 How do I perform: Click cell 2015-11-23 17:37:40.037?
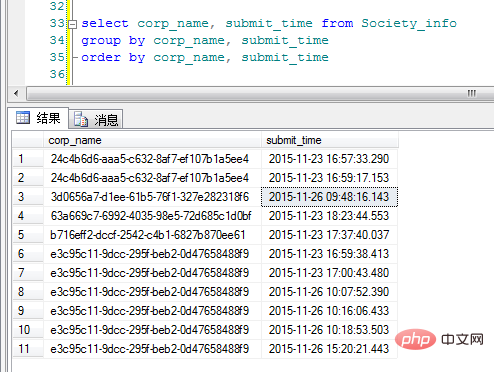click(330, 235)
